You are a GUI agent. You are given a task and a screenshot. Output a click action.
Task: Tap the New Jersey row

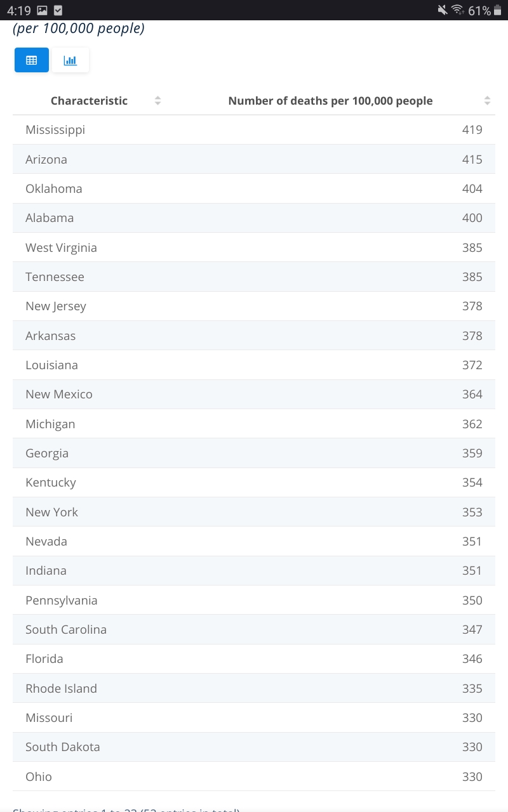(254, 306)
